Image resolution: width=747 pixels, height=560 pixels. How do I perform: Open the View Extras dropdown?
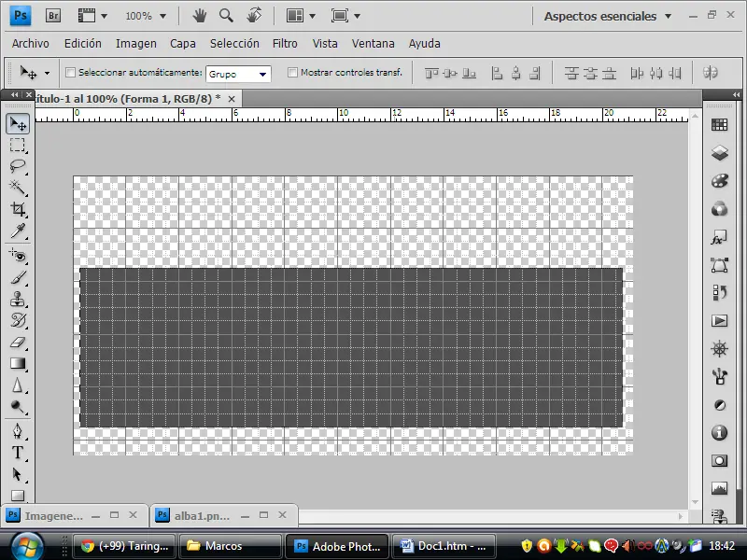(92, 16)
